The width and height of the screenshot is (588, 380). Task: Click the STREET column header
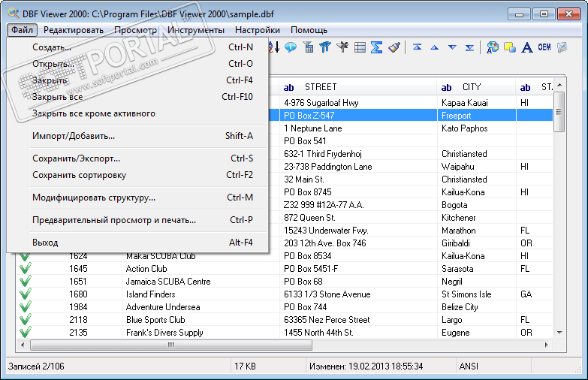[358, 87]
